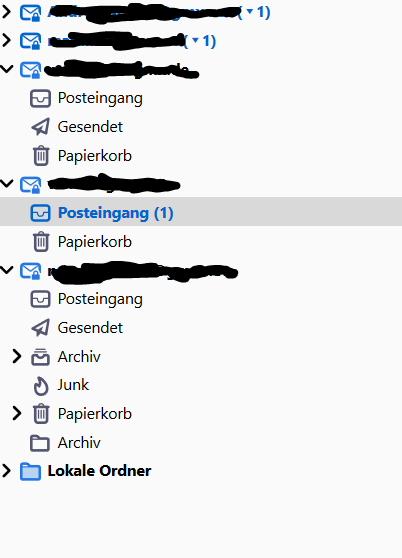Collapse the account with unread Posteingang (1)

coord(7,184)
